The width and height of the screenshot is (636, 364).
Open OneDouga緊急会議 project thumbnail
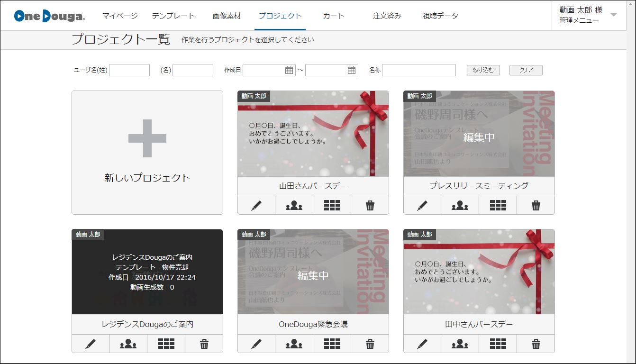point(313,272)
